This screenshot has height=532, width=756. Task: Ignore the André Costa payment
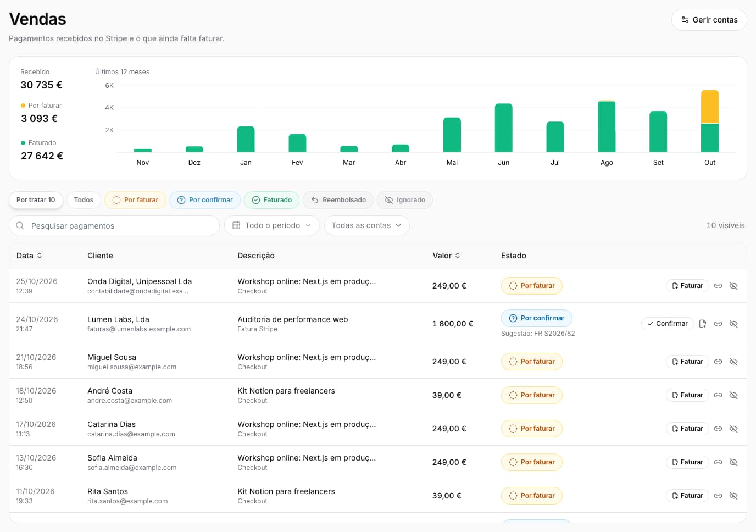point(733,395)
